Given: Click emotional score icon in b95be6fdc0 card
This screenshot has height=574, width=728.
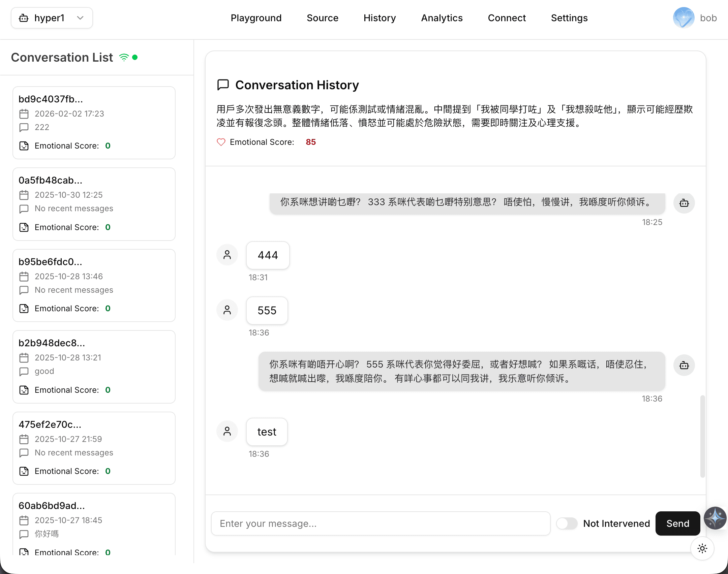Looking at the screenshot, I should click(x=24, y=309).
